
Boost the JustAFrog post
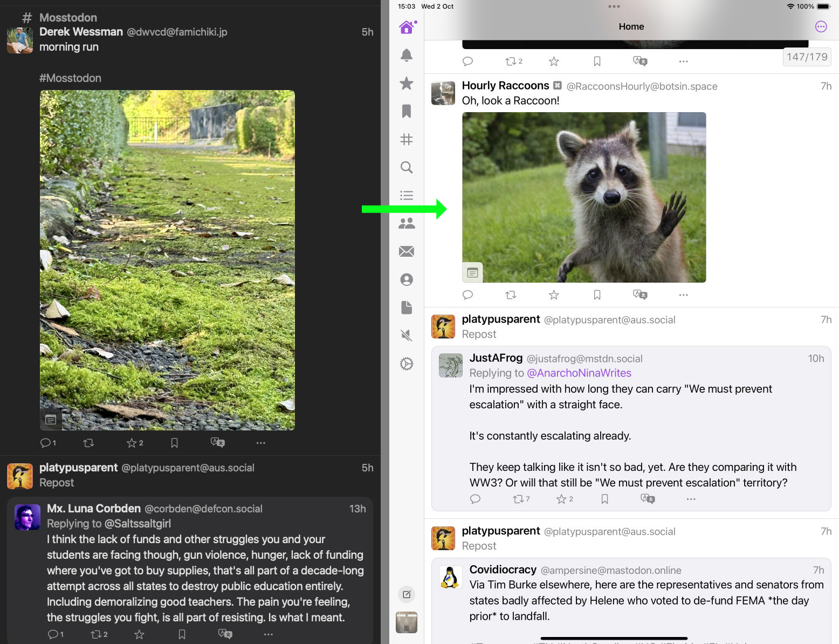tap(521, 499)
